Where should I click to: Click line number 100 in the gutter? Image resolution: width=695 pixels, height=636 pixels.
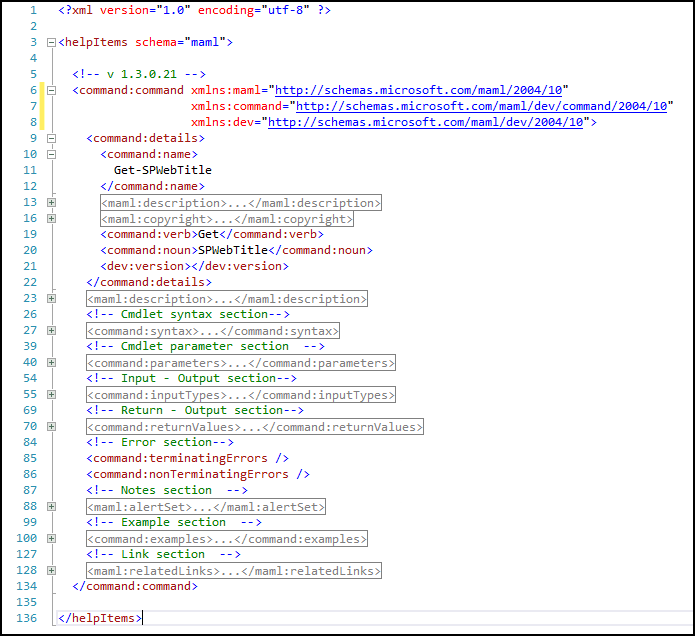(x=27, y=538)
